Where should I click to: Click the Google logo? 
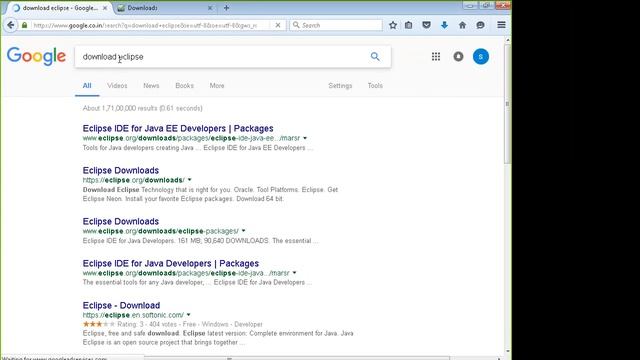[x=36, y=56]
